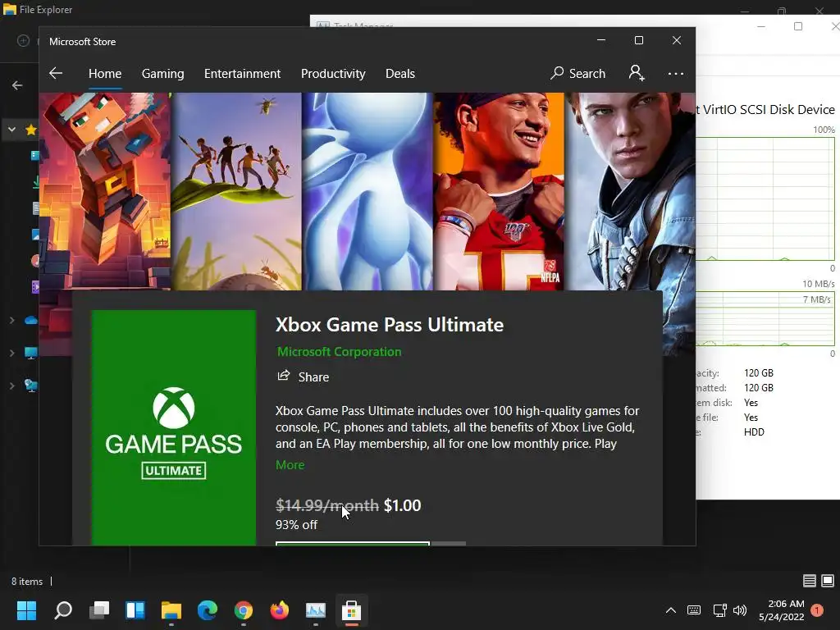This screenshot has height=630, width=840.
Task: Go back in File Explorer
Action: tap(17, 85)
